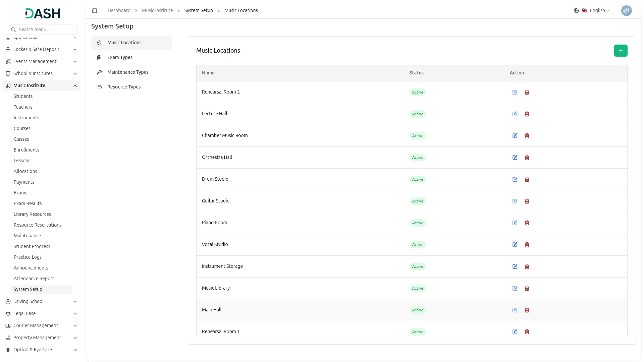Delete the Lecture Hall location
Viewport: 644px width, 362px height.
pyautogui.click(x=527, y=114)
